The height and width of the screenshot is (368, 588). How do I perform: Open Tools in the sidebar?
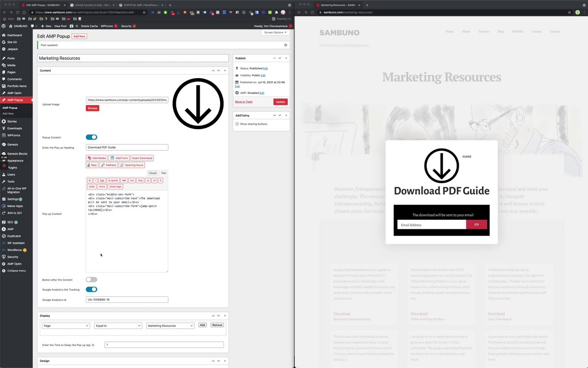click(x=11, y=182)
